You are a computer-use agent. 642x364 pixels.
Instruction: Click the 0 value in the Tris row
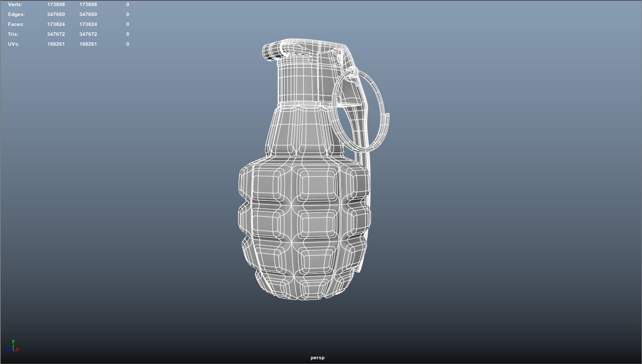[x=128, y=34]
